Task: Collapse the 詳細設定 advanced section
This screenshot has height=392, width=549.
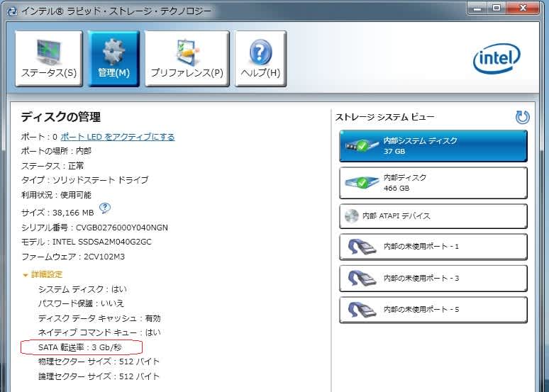Action: coord(43,274)
